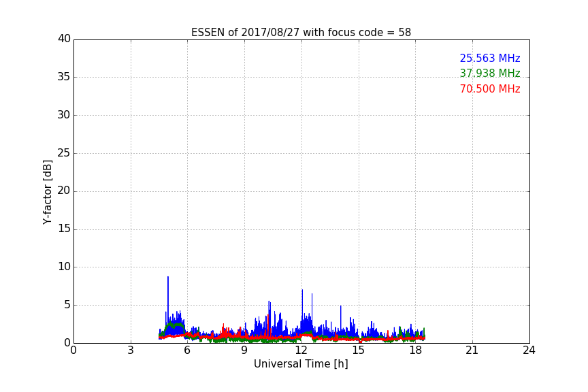Click the y-axis tick label '35'

(64, 77)
